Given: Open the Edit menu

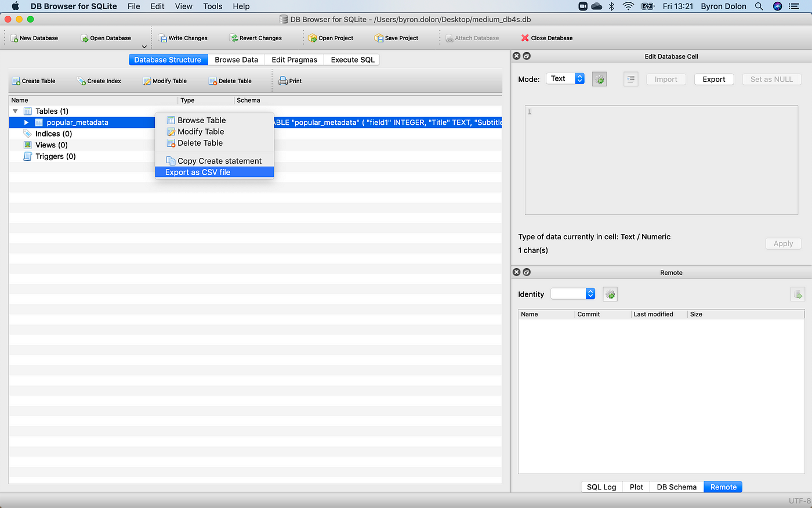Looking at the screenshot, I should point(158,6).
